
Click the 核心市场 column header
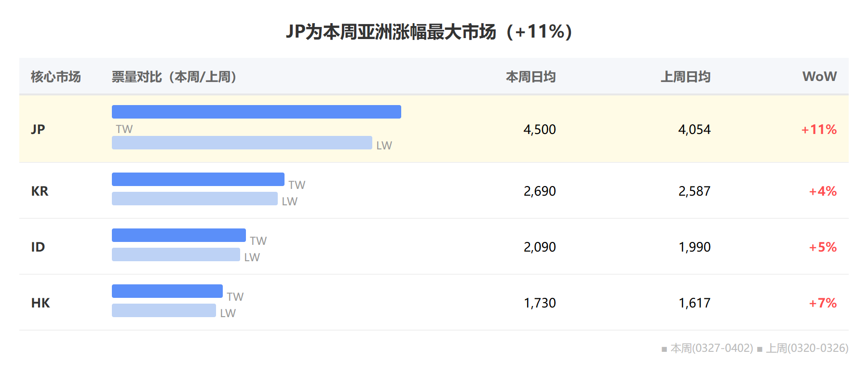coord(55,77)
